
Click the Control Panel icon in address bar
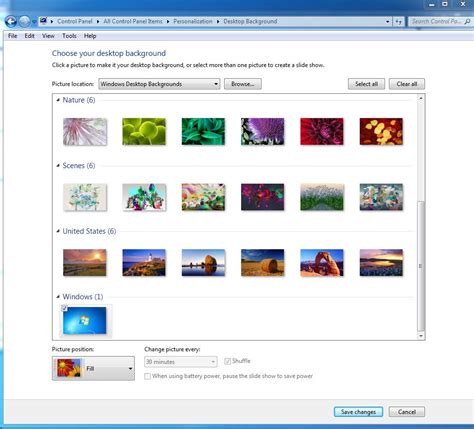pyautogui.click(x=43, y=21)
